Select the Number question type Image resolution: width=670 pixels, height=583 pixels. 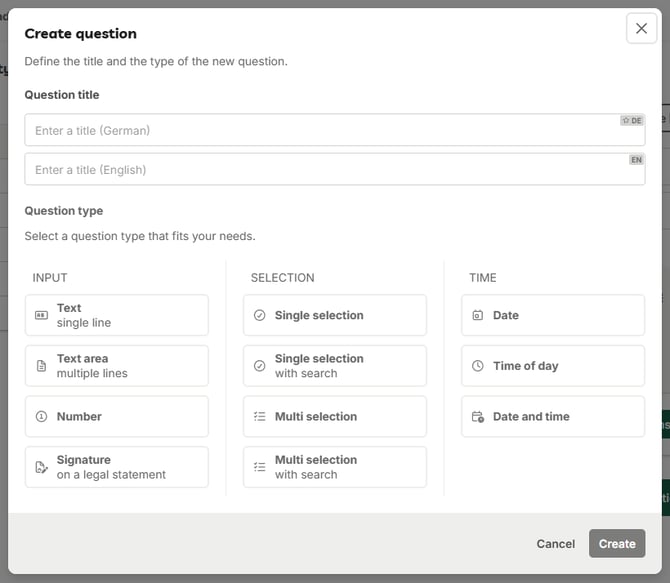117,416
